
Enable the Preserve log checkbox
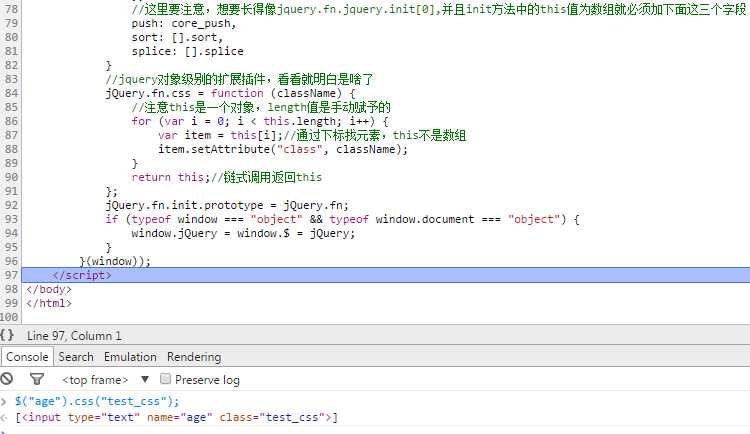coord(165,379)
